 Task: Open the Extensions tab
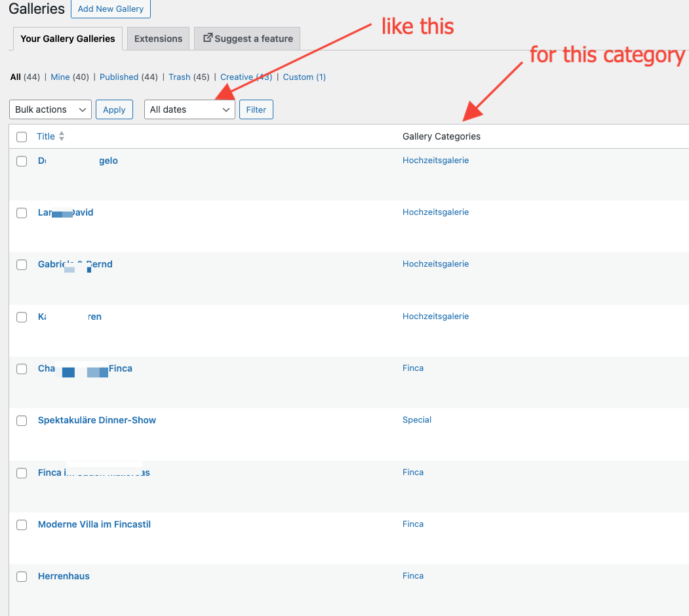pyautogui.click(x=158, y=39)
